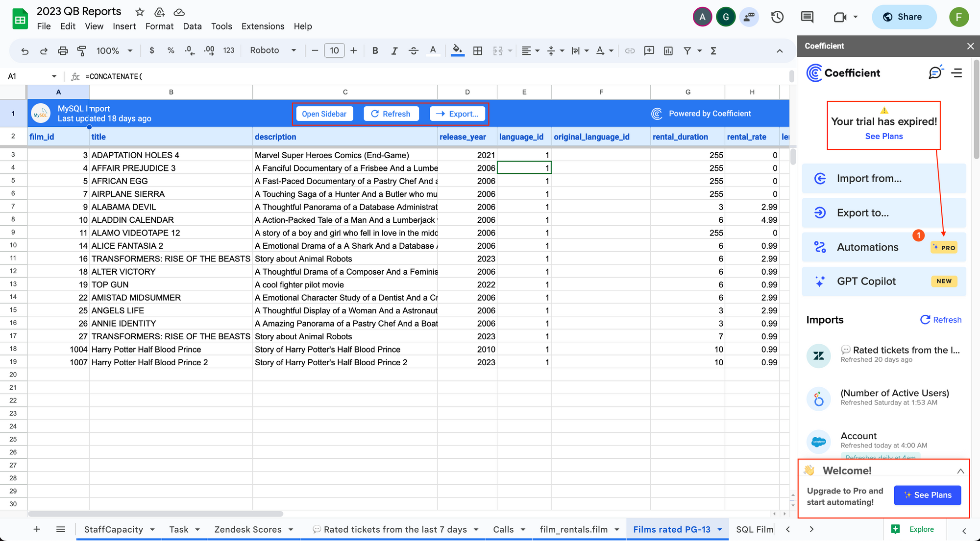
Task: Start a Meet call via camera icon
Action: [x=840, y=17]
